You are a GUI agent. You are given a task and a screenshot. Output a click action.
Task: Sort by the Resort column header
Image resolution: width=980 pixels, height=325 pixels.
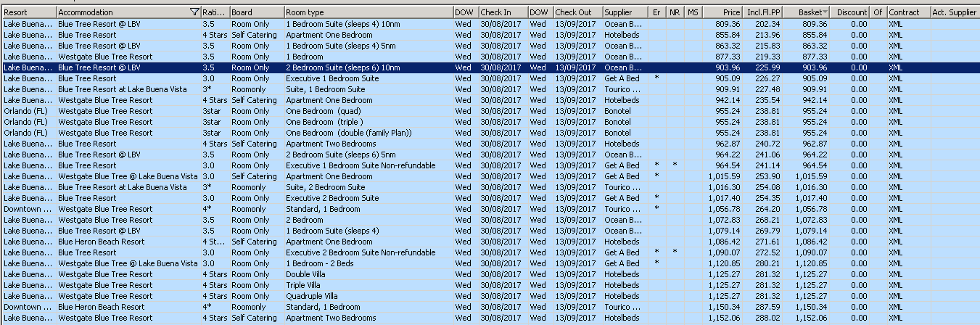tap(29, 12)
